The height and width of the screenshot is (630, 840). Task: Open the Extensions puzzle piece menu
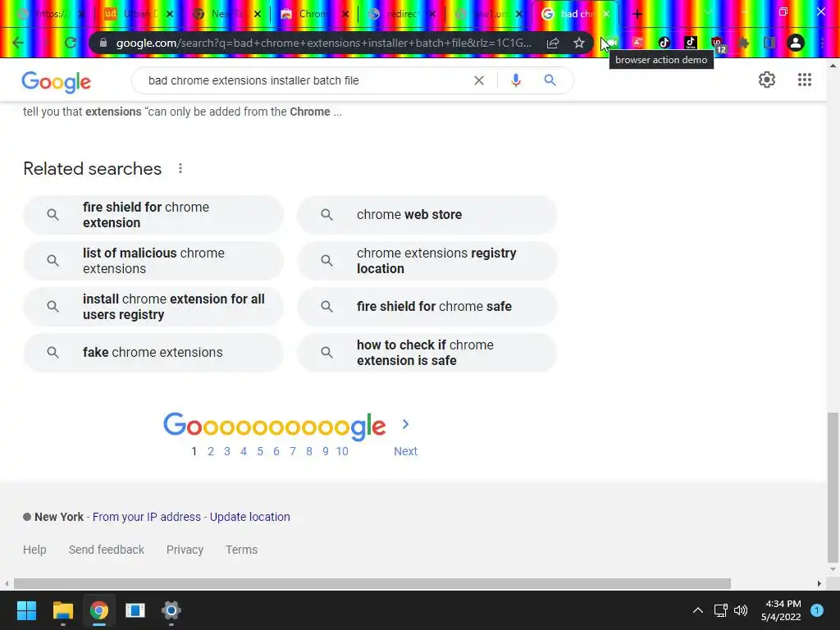click(x=743, y=43)
